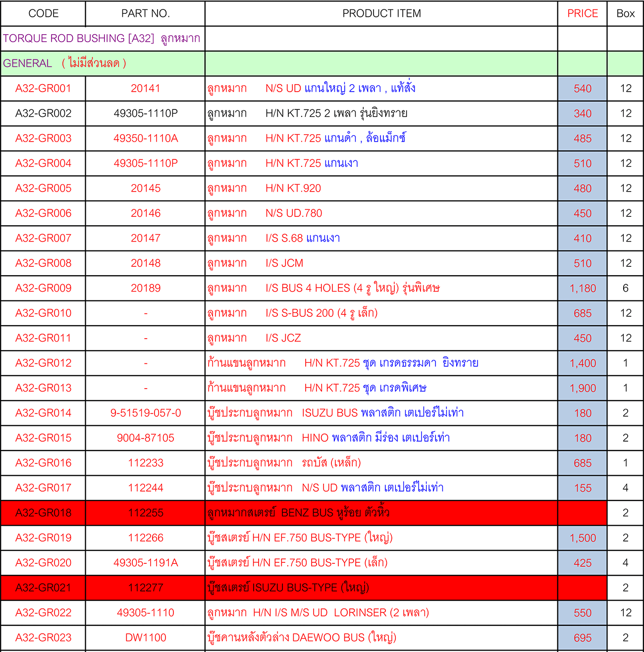Click price cell 1,180
This screenshot has height=652, width=644.
pos(583,289)
